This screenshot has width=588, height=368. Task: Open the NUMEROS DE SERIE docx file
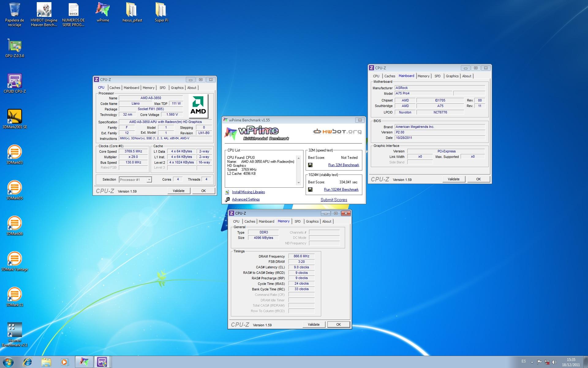(x=73, y=14)
